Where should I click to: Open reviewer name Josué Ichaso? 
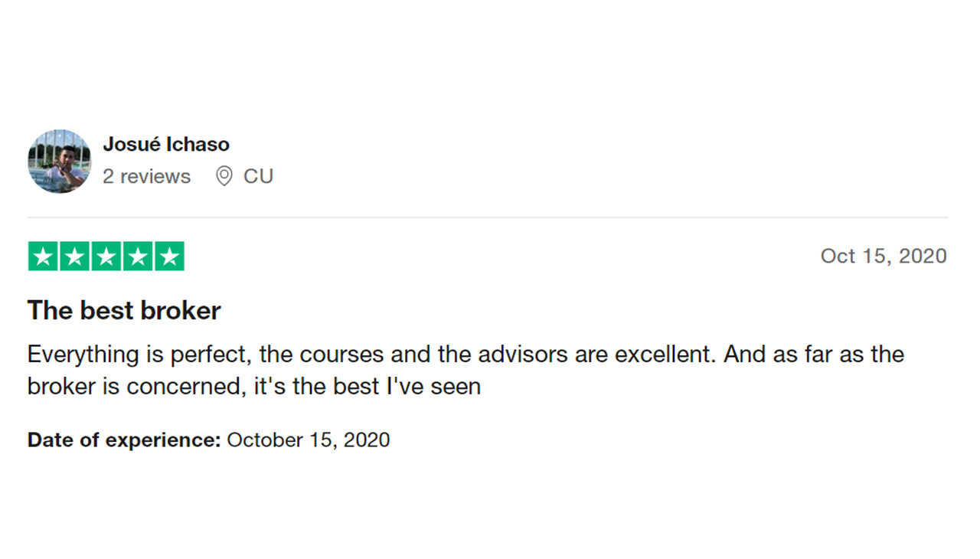(x=166, y=144)
